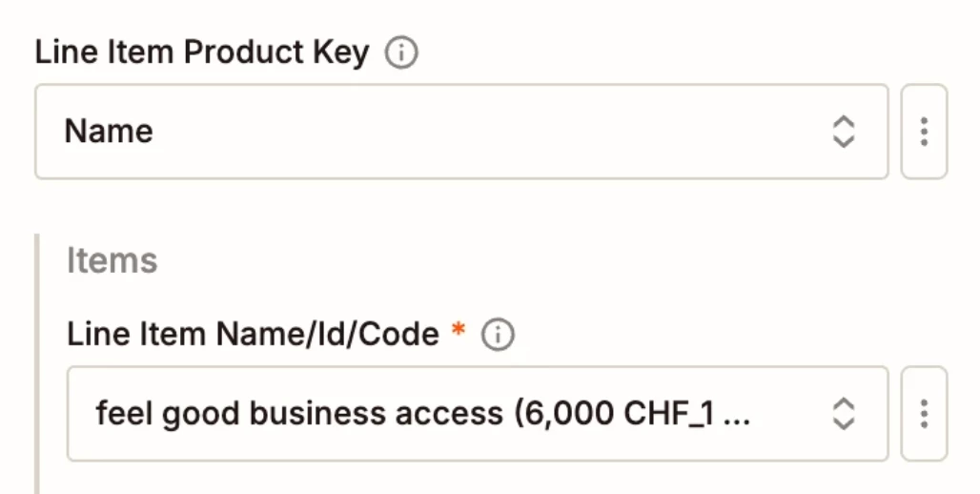This screenshot has width=980, height=494.
Task: Click the Line Item Product Key label
Action: coord(202,52)
